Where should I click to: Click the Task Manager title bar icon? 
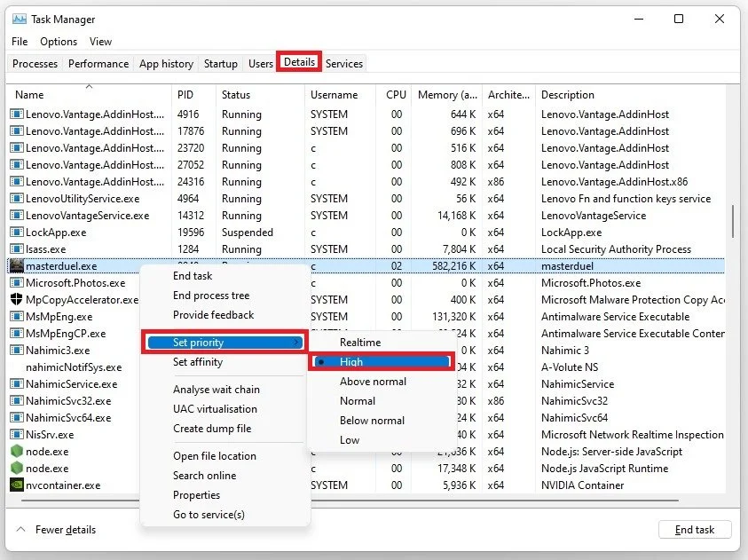tap(20, 19)
